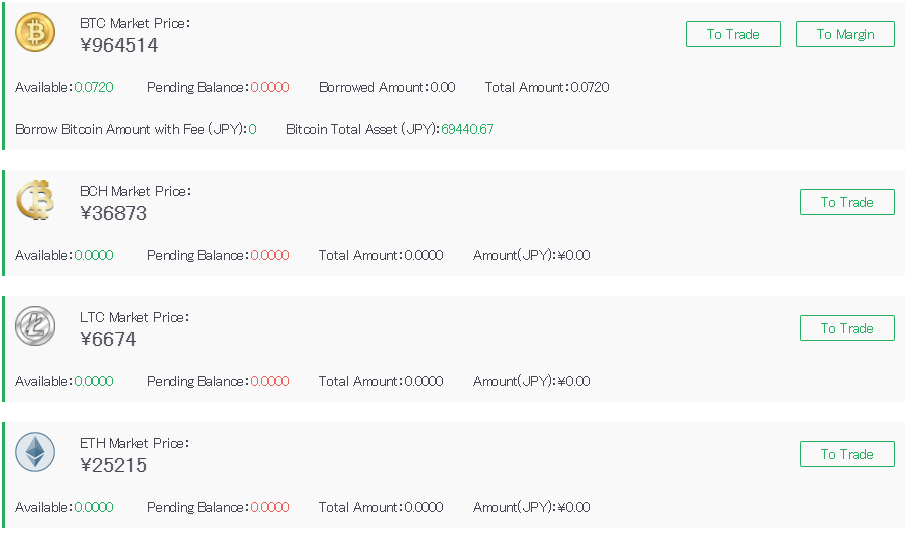Click LTC pending balance 0.0000

[x=270, y=381]
